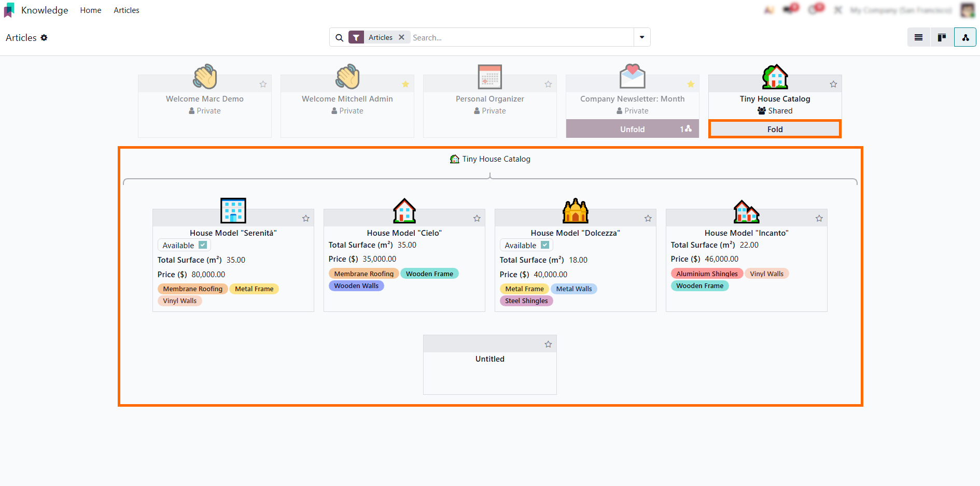Click the search input field
The height and width of the screenshot is (486, 980).
(x=519, y=37)
